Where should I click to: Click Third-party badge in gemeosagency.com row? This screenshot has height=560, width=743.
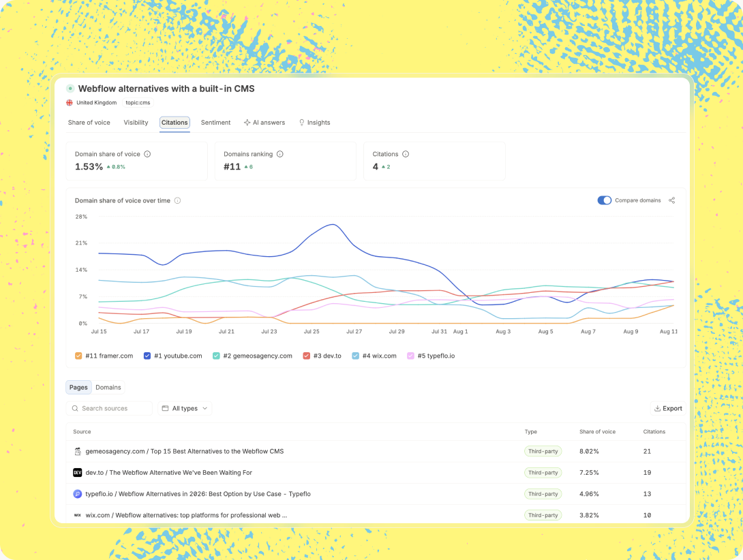(543, 452)
